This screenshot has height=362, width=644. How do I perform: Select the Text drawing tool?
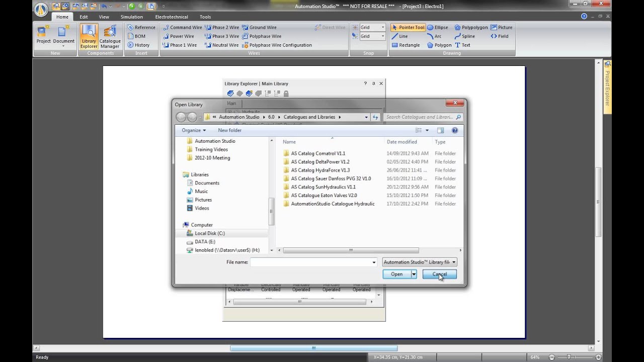pos(462,45)
